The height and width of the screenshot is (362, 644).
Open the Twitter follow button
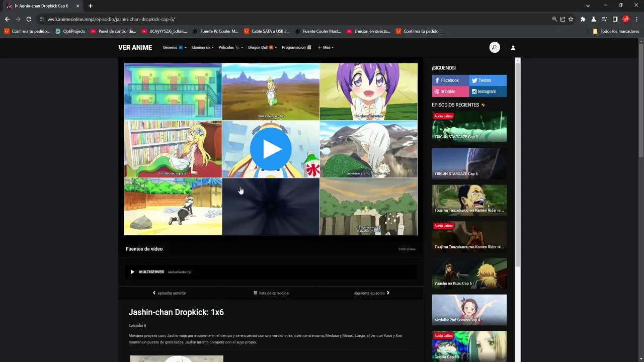[488, 80]
